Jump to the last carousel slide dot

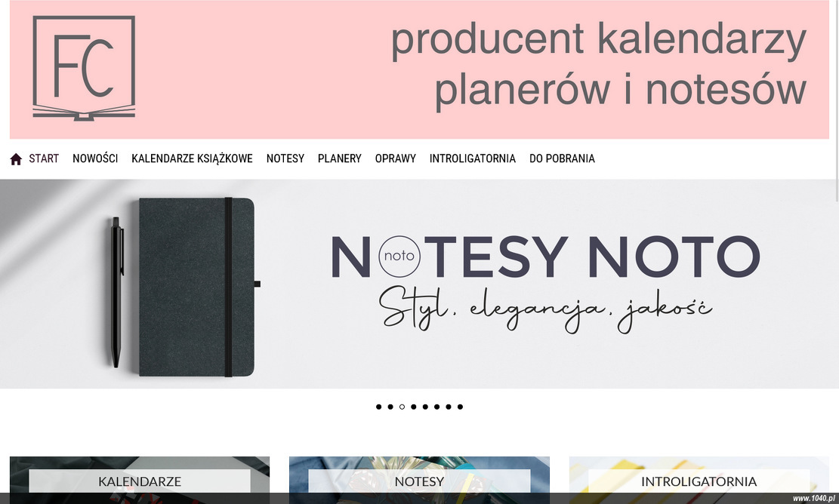click(460, 407)
